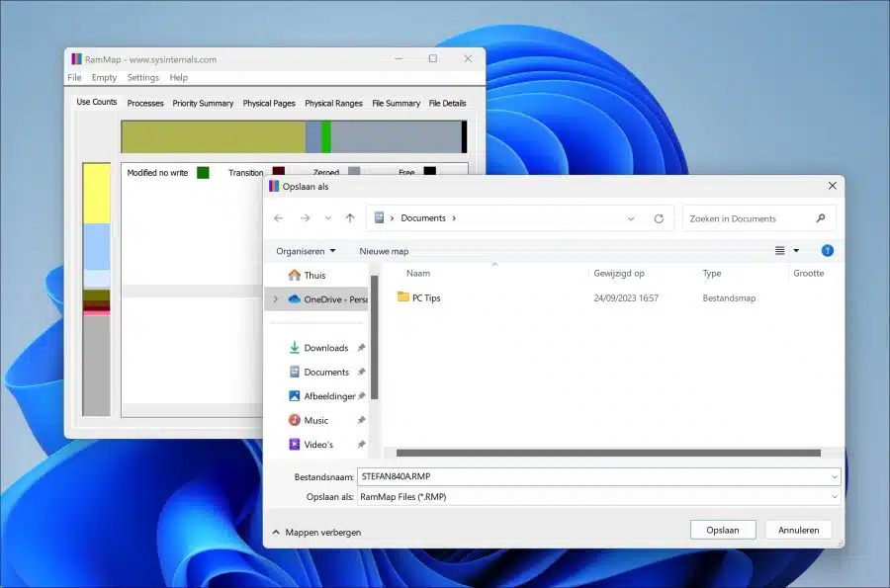
Task: Sort by Gewijzigd op column header
Action: (619, 274)
